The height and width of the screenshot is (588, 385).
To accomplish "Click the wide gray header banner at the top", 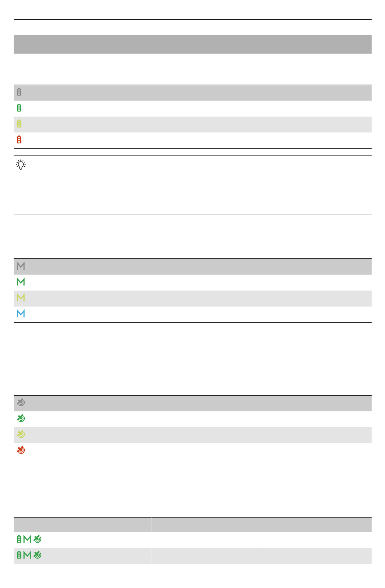I will coord(192,44).
